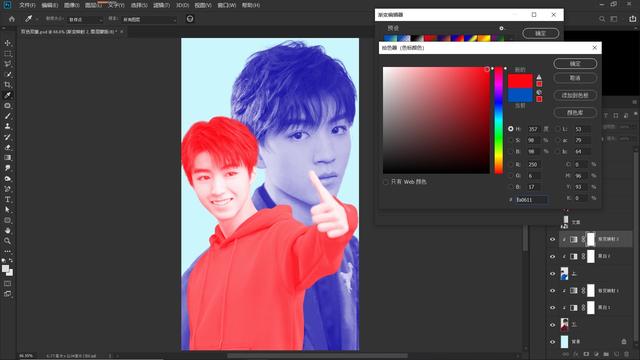Open the search icon at top right

coord(602,19)
